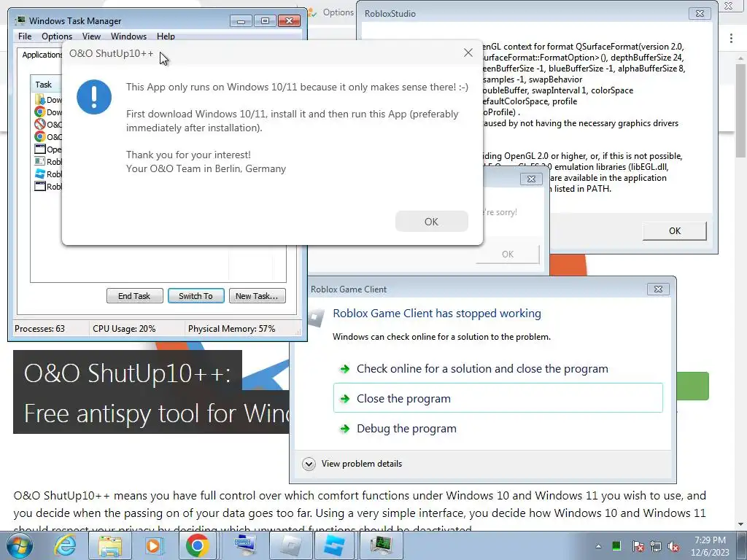Image resolution: width=747 pixels, height=560 pixels.
Task: Select the Chrome 'O&O' task row icon
Action: click(40, 136)
